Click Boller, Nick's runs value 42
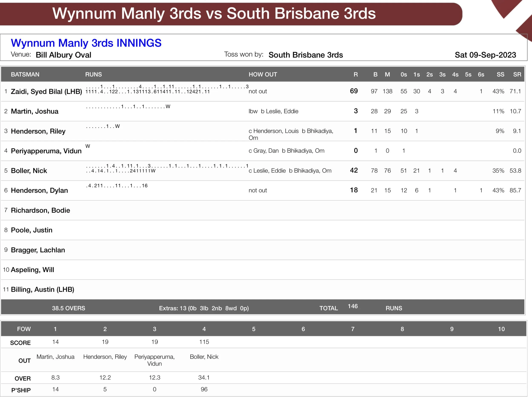The height and width of the screenshot is (397, 532). [x=353, y=170]
